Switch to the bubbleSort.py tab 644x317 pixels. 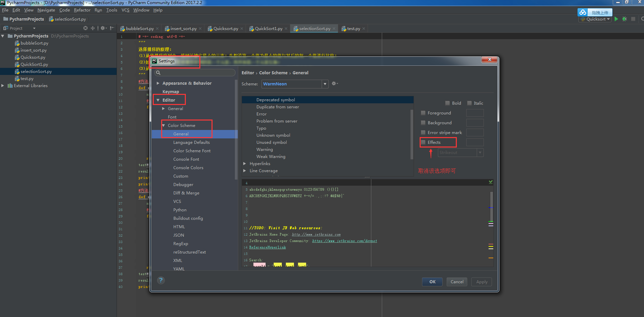coord(140,29)
